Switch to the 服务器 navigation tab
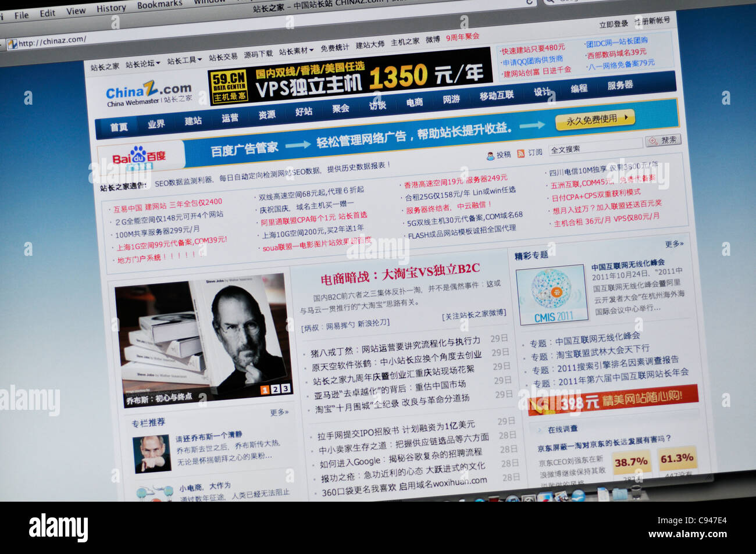This screenshot has width=756, height=554. (620, 85)
